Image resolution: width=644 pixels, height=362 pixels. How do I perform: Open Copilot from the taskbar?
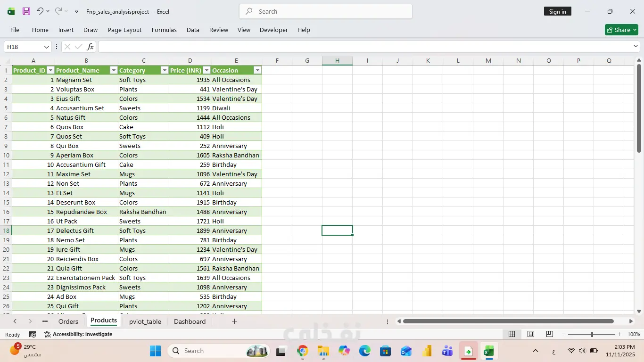pos(344,351)
